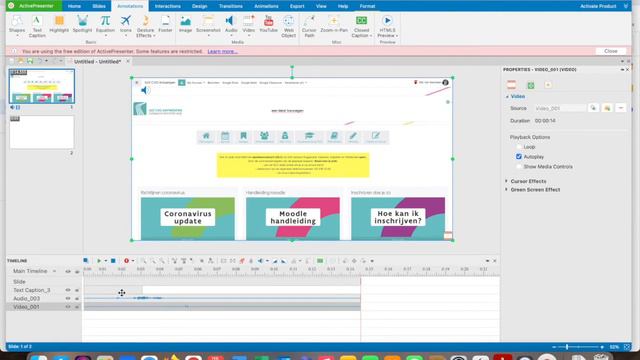Launch HTML5 Preview
Screen dimensions: 640x360
click(387, 27)
